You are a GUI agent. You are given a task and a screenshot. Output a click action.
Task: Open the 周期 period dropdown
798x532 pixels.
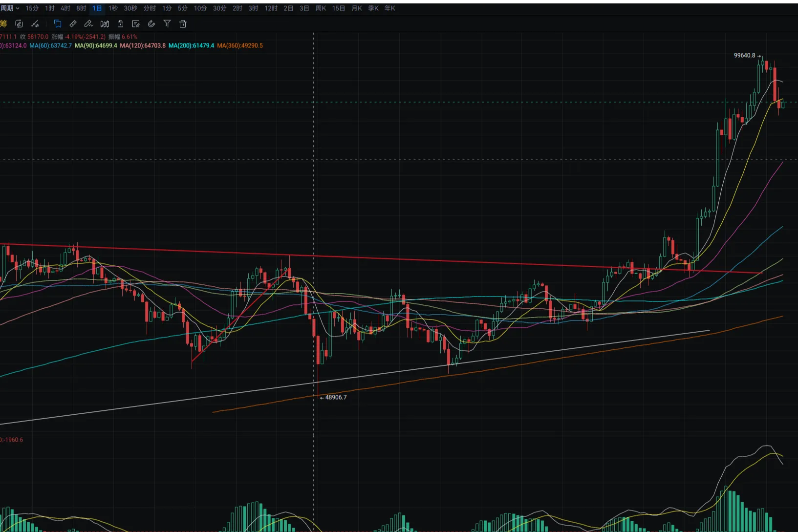click(x=10, y=8)
